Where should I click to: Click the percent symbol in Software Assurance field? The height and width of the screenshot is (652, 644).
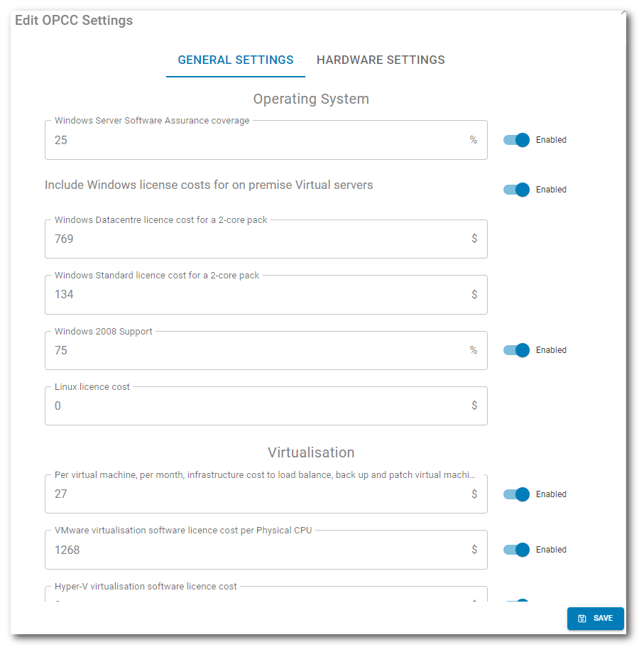(474, 140)
